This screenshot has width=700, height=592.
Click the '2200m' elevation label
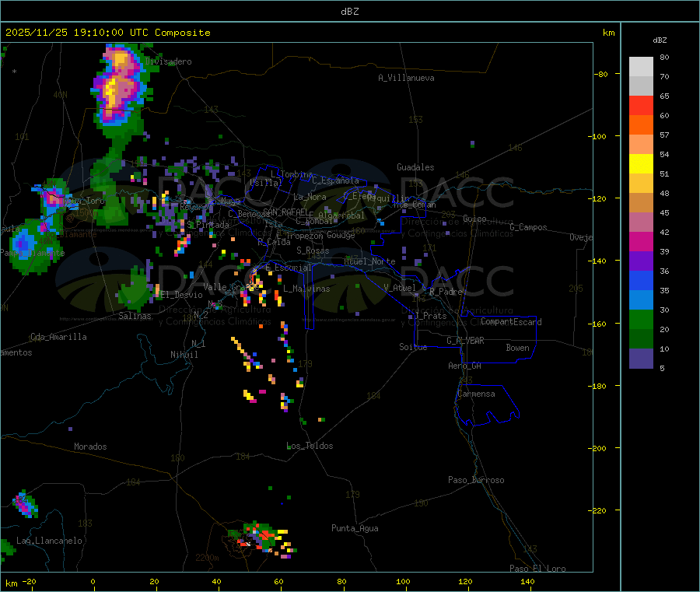point(207,558)
